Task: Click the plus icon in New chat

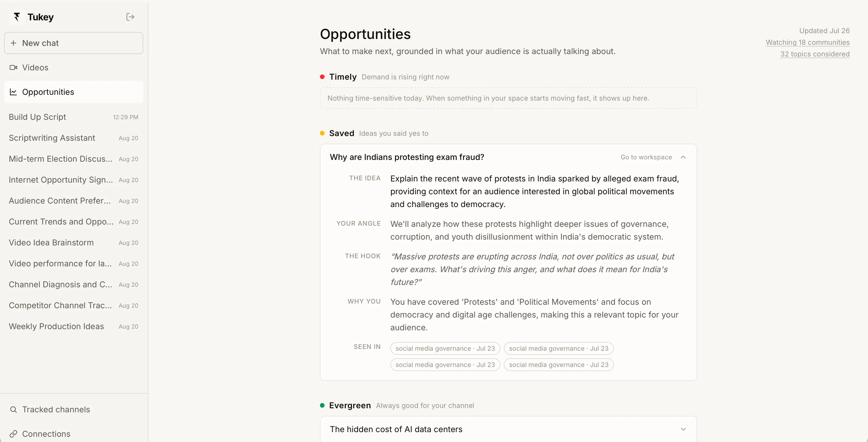Action: (x=13, y=43)
